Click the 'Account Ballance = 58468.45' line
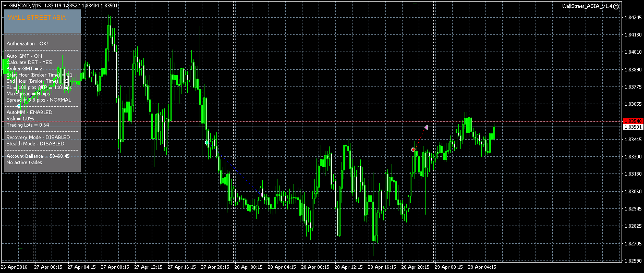Viewport: 644px width, 273px height. 38,156
